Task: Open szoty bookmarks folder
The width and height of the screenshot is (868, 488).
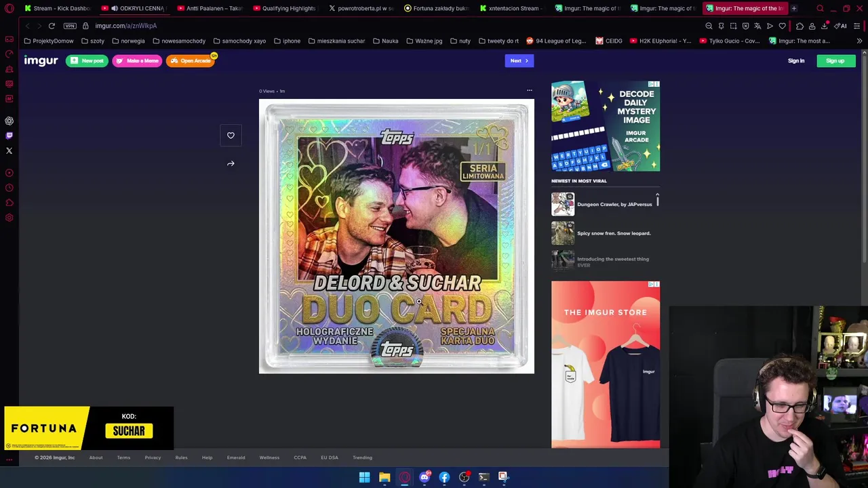Action: tap(94, 41)
